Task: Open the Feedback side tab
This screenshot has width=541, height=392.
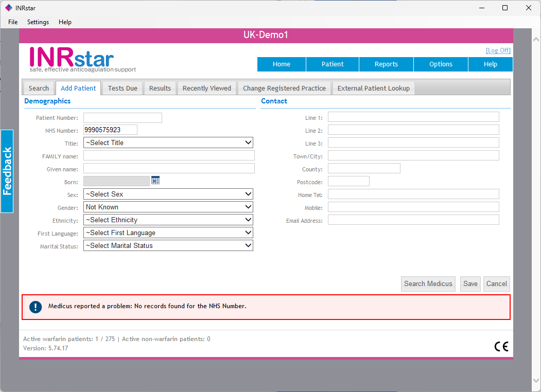Action: [x=7, y=171]
